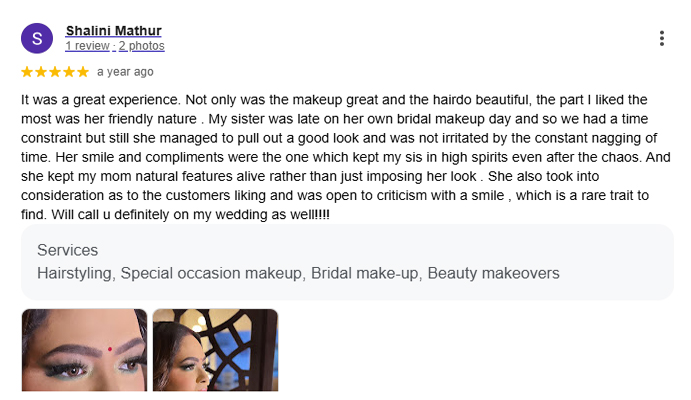The height and width of the screenshot is (400, 691).
Task: Click the first gold rating star
Action: (27, 72)
